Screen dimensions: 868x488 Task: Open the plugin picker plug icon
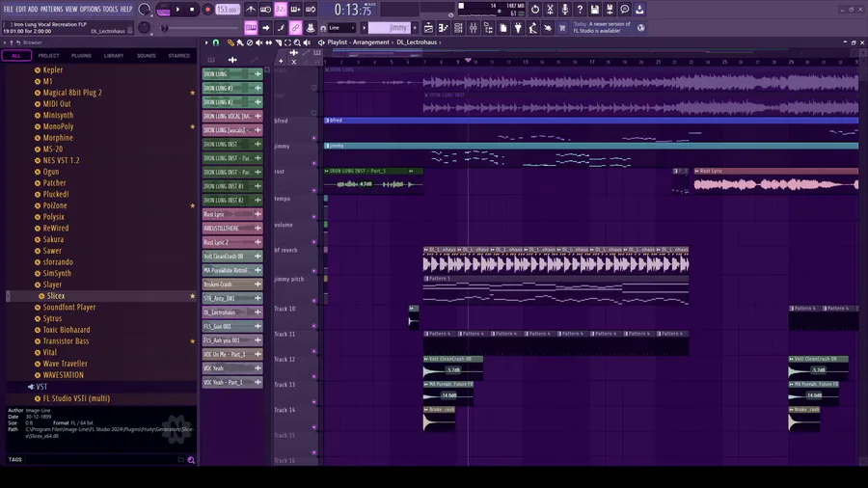(518, 28)
